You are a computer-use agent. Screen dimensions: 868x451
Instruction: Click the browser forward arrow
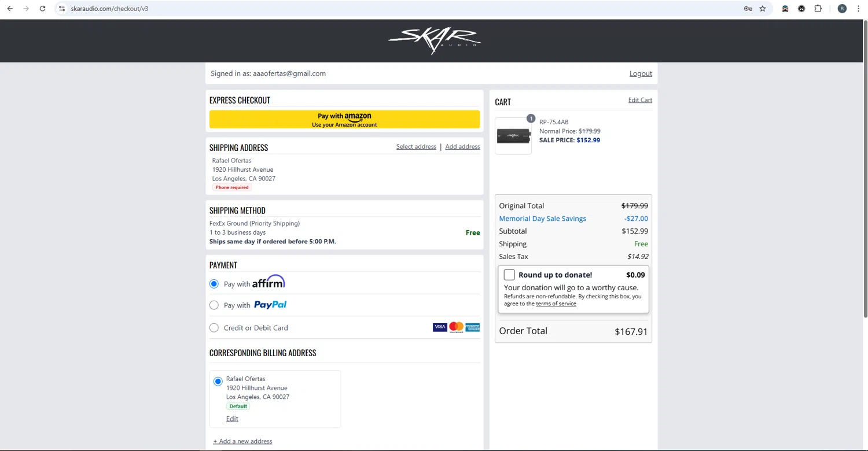tap(26, 9)
